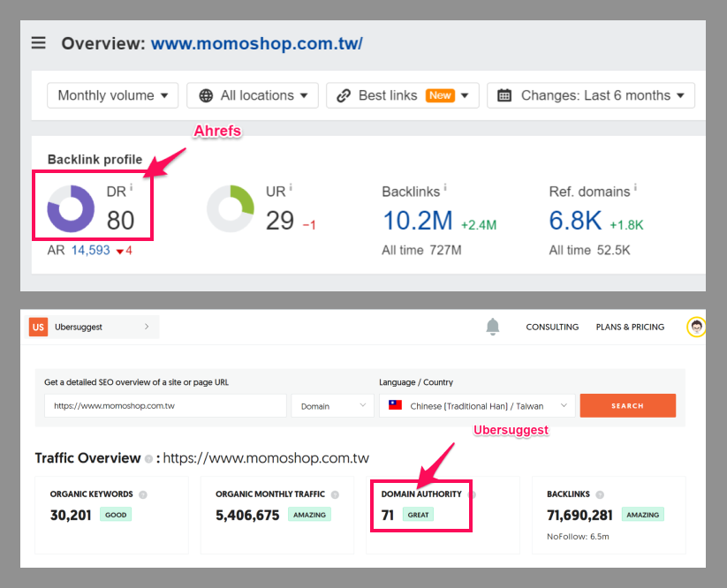Click the purple DR donut chart

pyautogui.click(x=71, y=208)
